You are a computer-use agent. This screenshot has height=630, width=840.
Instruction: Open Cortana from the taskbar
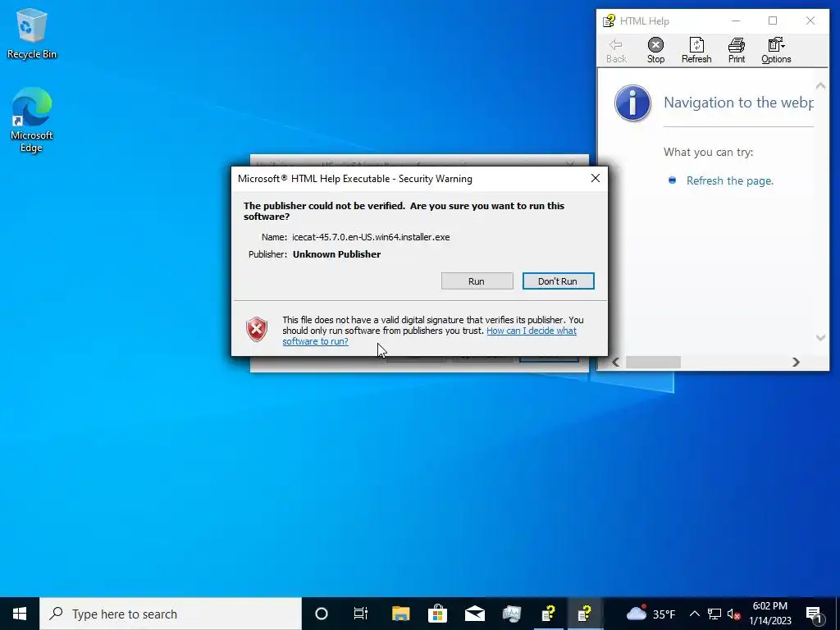(x=322, y=614)
